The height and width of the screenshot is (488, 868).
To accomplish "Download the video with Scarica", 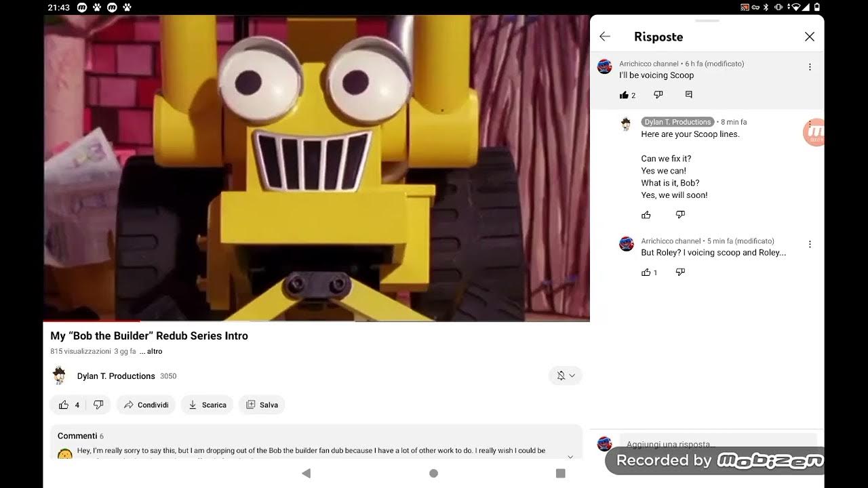I will [x=208, y=405].
